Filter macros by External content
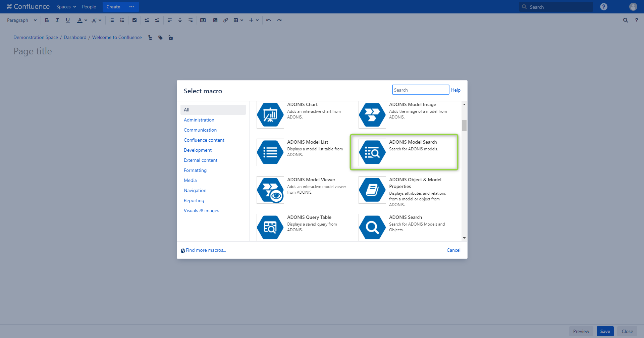 point(201,160)
